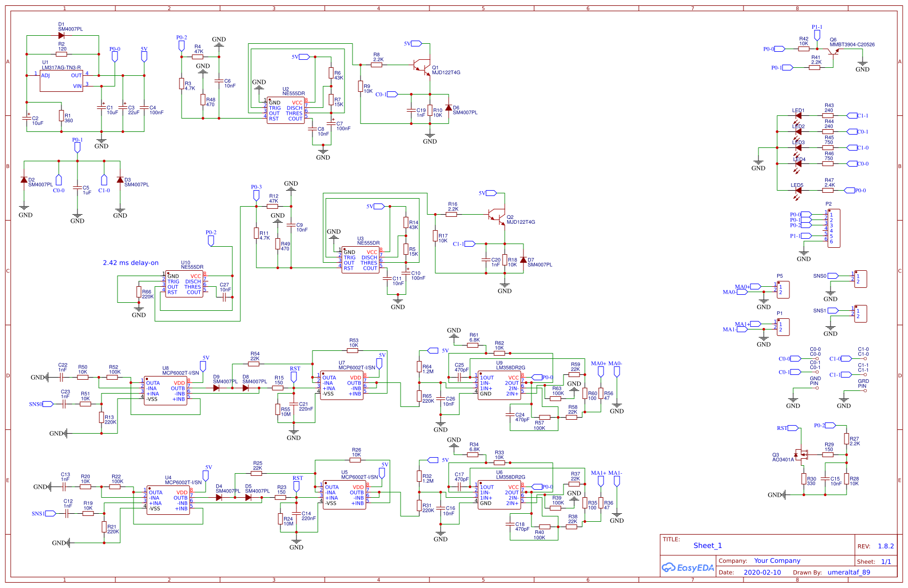908x588 pixels.
Task: Click the EasyEDA logo in title block
Action: 688,568
